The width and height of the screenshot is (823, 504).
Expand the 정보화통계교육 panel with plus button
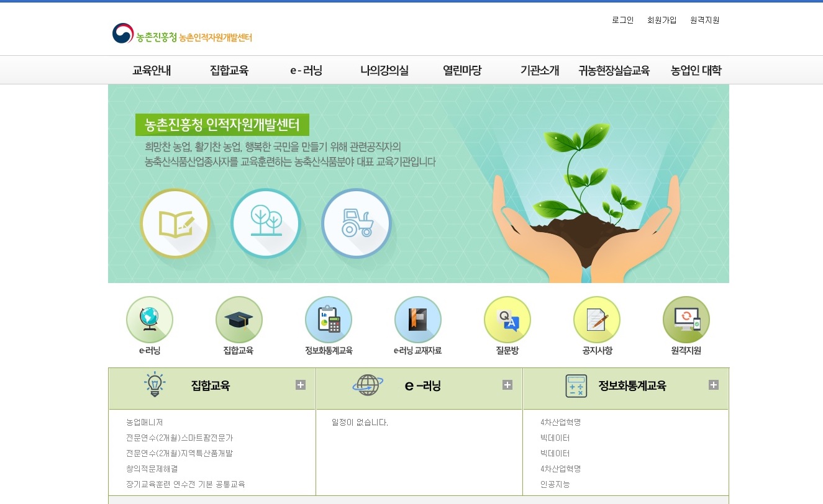pyautogui.click(x=714, y=385)
